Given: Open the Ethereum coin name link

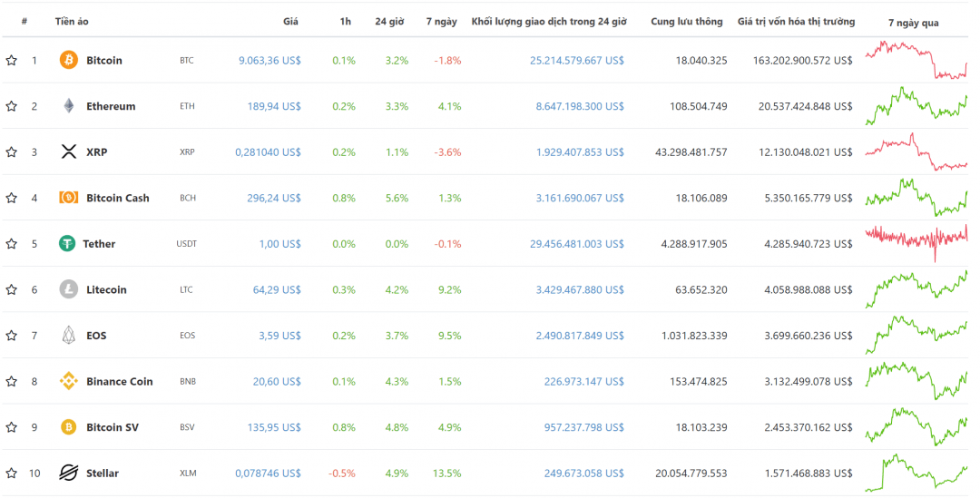Looking at the screenshot, I should pos(111,105).
